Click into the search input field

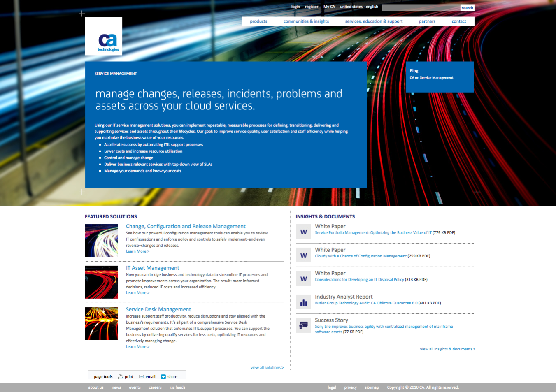tap(421, 8)
